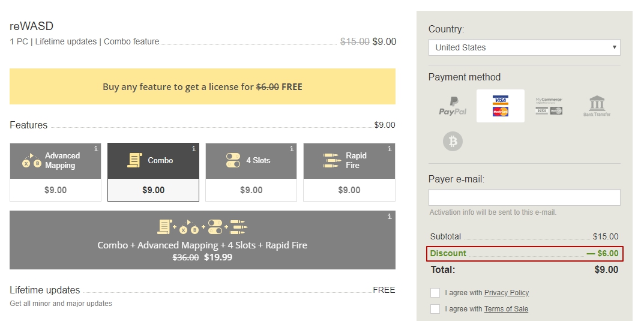Click the Payer e-mail input field

coord(524,197)
